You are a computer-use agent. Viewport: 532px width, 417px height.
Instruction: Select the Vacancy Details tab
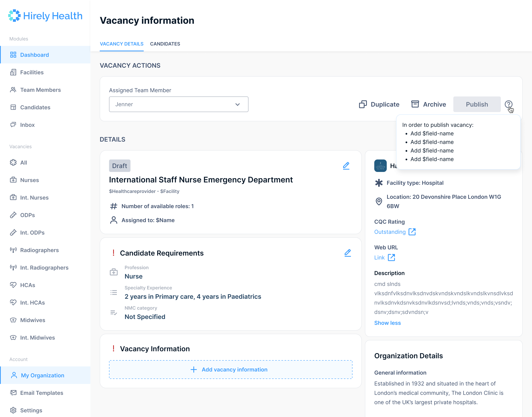[x=122, y=44]
